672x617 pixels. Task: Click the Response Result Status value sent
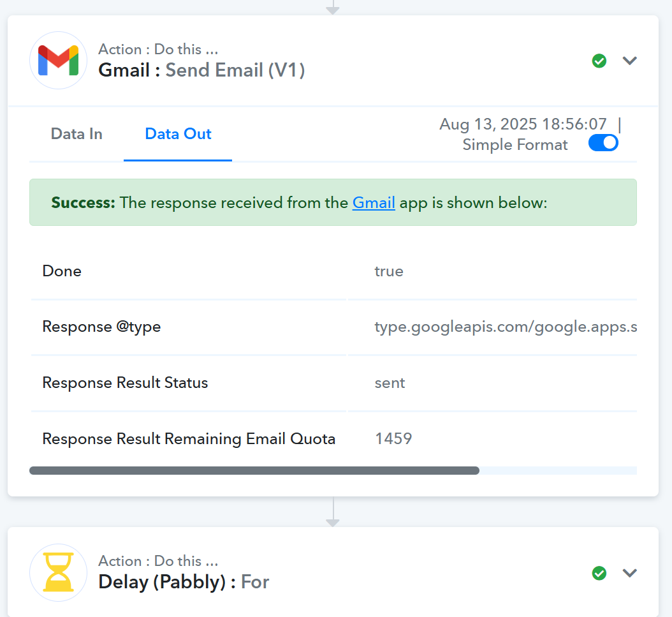tap(390, 383)
